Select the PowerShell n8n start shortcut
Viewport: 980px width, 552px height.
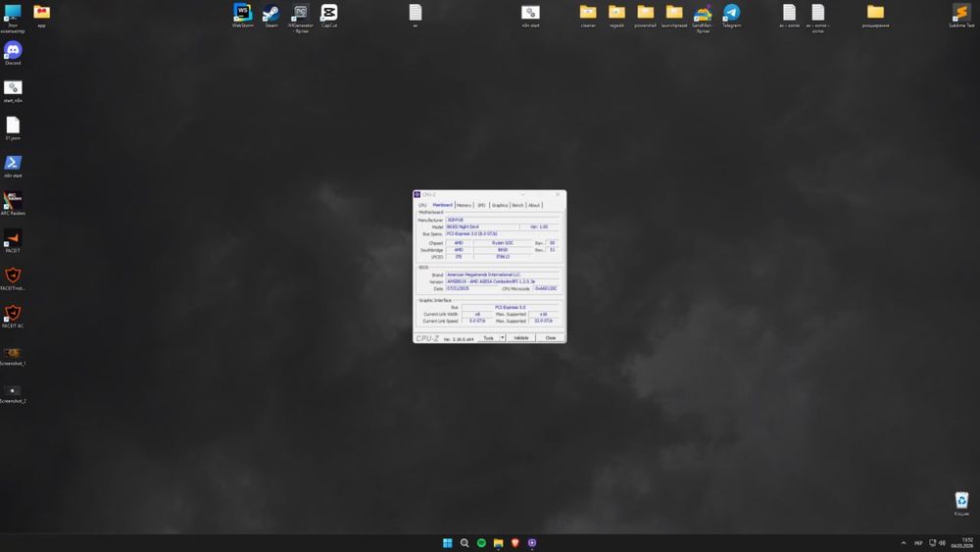point(13,166)
